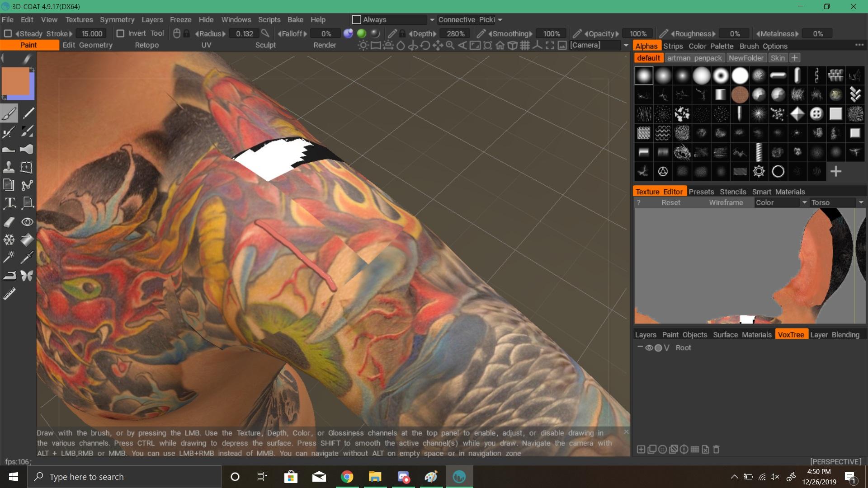Viewport: 868px width, 488px height.
Task: Select the Color picker eyedropper tool
Action: pyautogui.click(x=27, y=257)
